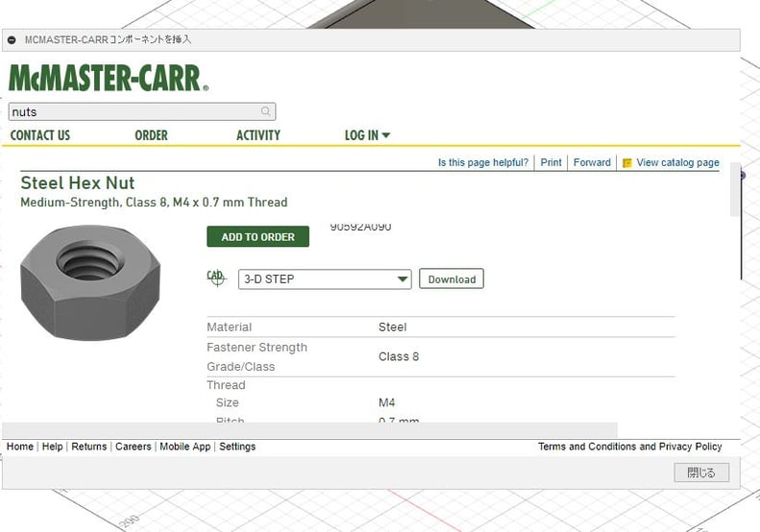Click the Medium-Strength Class 8 subtitle

click(x=154, y=202)
